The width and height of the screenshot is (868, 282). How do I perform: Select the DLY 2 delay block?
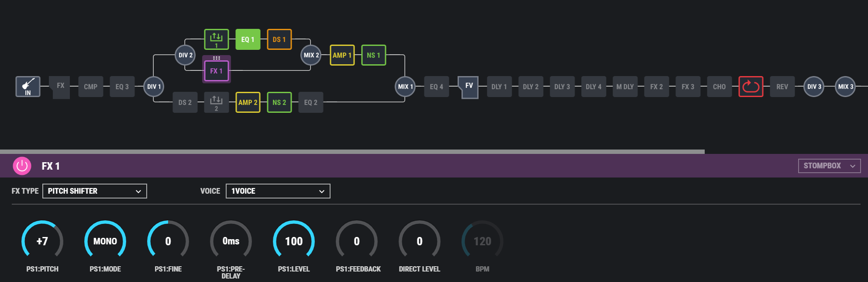coord(531,87)
